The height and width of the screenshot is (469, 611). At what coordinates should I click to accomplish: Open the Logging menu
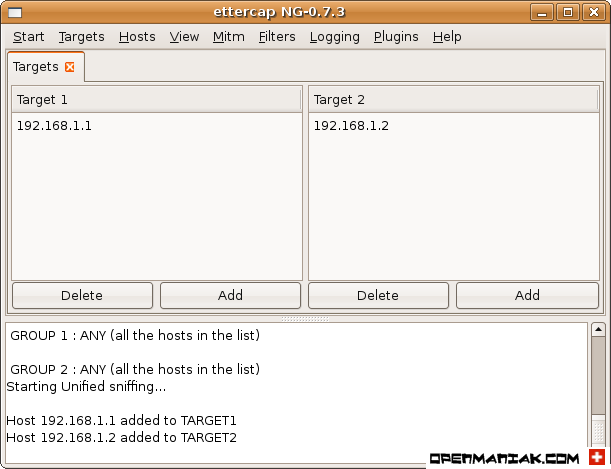(x=335, y=37)
